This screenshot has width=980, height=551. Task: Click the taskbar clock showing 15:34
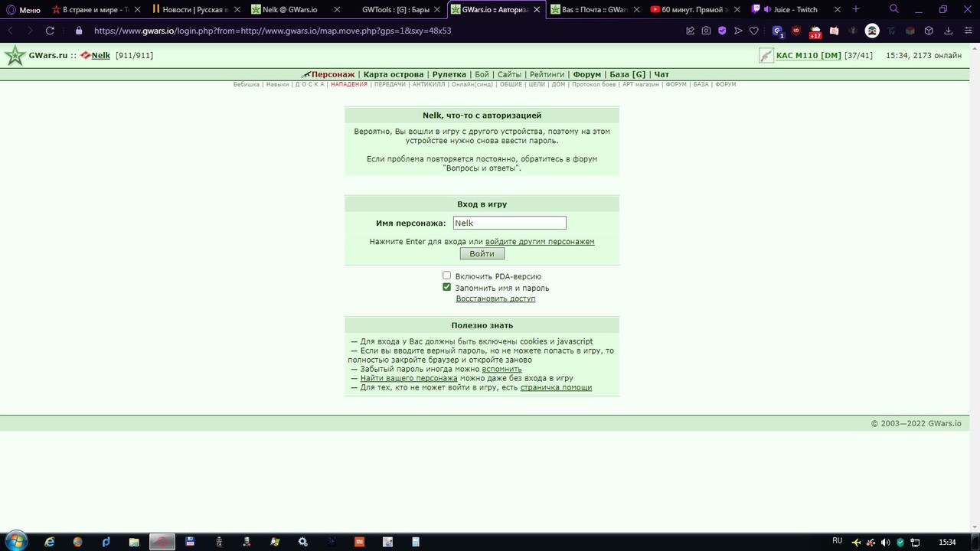[947, 543]
